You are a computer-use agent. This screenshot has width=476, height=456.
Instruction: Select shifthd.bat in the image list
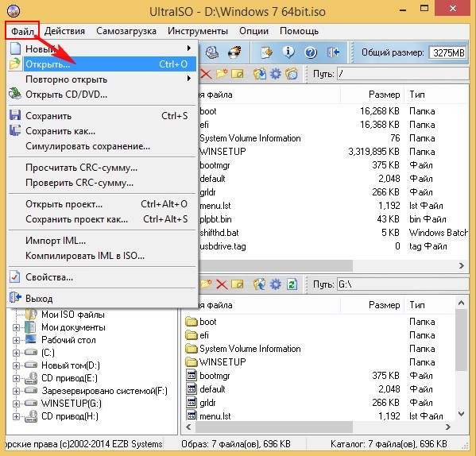[x=219, y=233]
